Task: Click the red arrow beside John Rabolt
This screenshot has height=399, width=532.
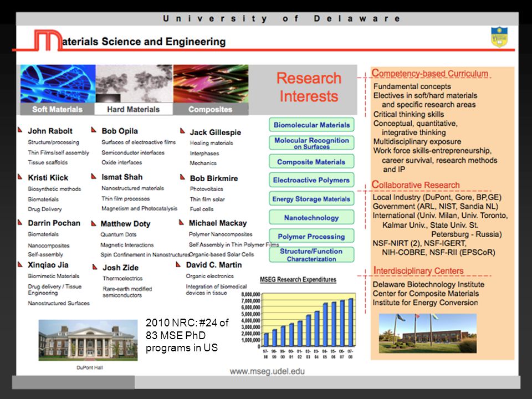Action: [x=20, y=130]
